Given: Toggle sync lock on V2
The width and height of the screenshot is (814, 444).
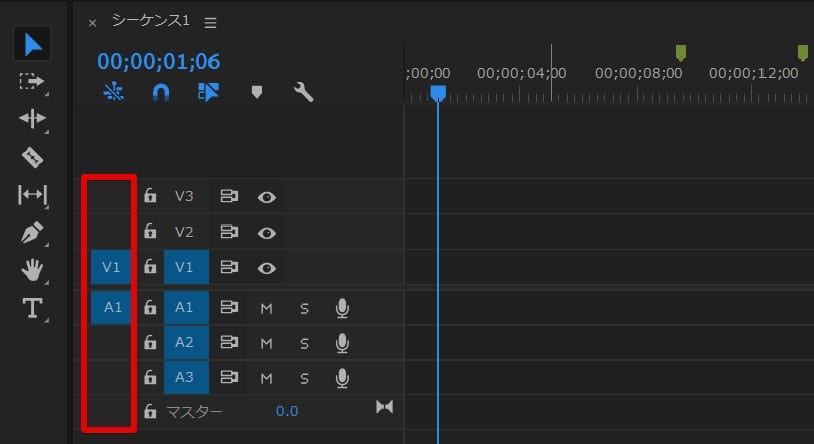Looking at the screenshot, I should (229, 232).
